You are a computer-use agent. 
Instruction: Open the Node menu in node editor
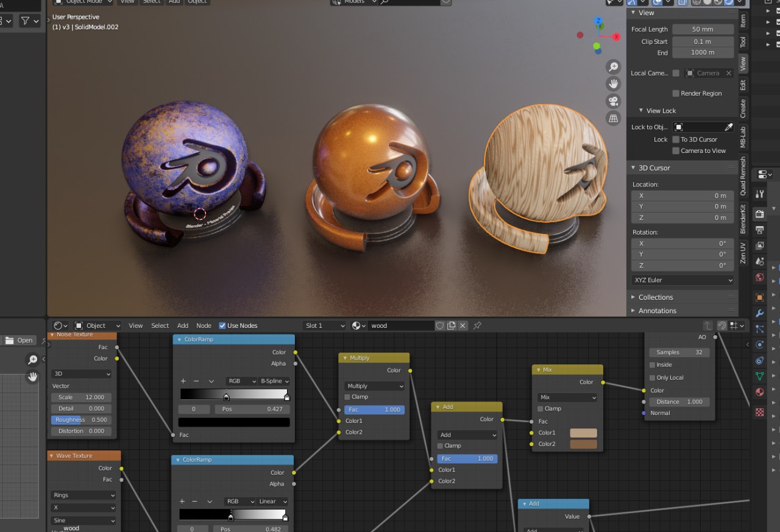[x=204, y=325]
